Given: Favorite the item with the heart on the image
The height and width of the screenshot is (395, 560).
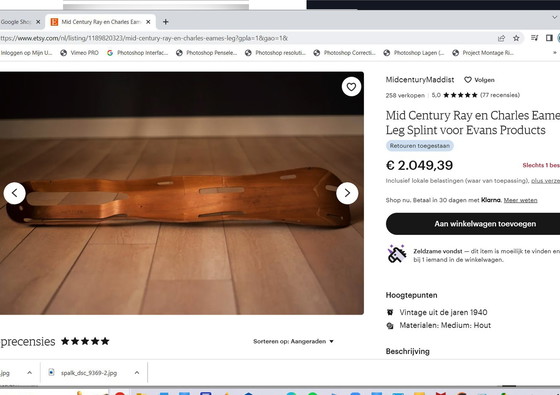Looking at the screenshot, I should pyautogui.click(x=351, y=87).
